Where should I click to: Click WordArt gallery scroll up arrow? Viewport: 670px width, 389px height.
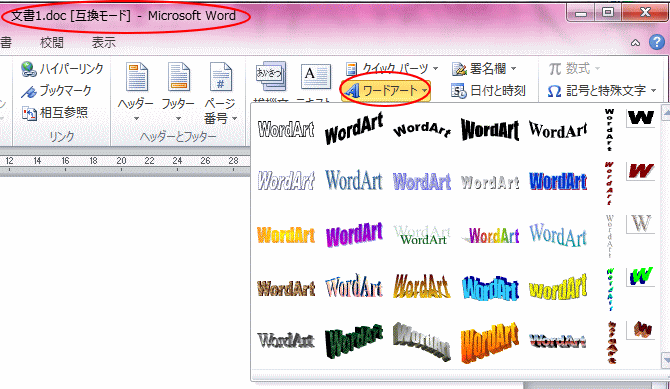coord(666,112)
